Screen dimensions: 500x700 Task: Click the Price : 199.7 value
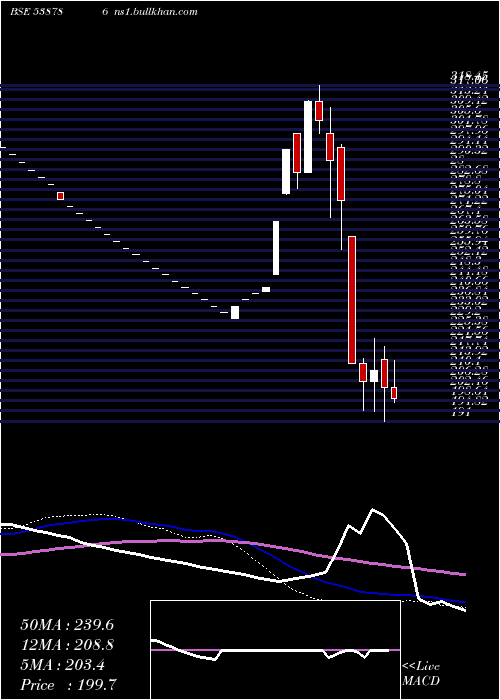tap(69, 685)
